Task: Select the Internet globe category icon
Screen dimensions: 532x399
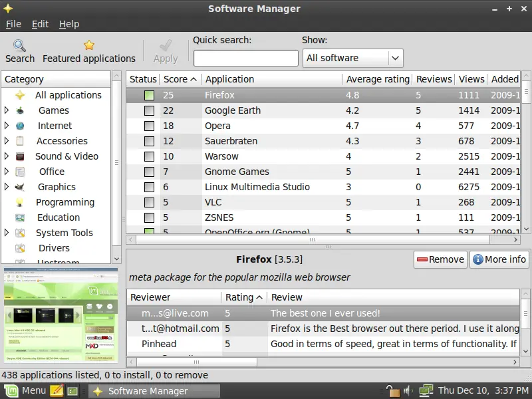Action: tap(21, 126)
